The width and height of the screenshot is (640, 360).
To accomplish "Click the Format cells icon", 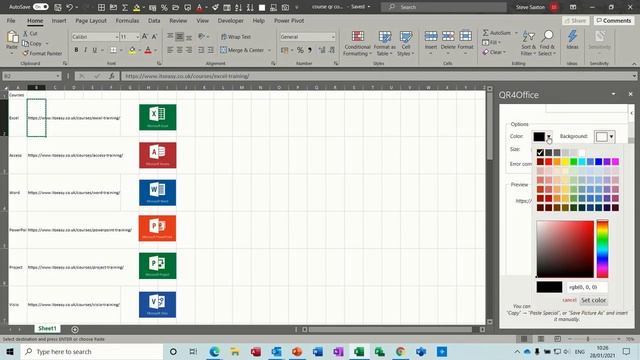I will 465,37.
